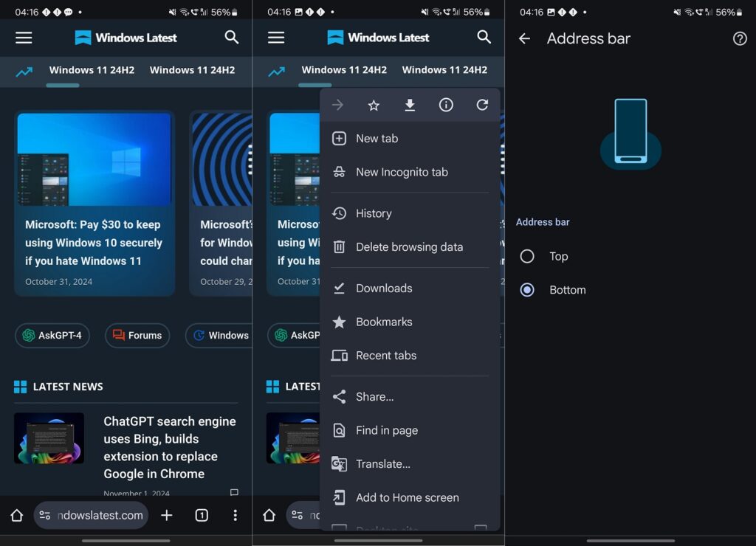This screenshot has width=756, height=546.
Task: Reload the page using the refresh icon
Action: (482, 105)
